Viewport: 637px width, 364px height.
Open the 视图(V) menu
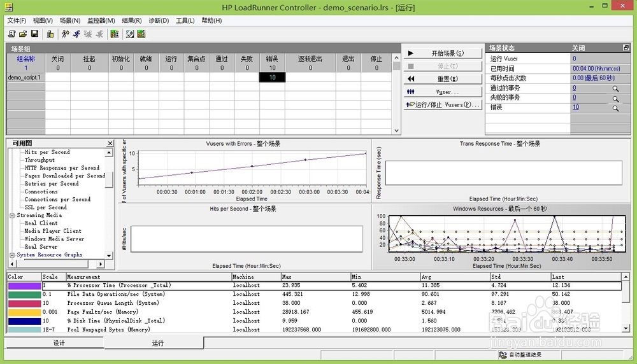tap(43, 20)
